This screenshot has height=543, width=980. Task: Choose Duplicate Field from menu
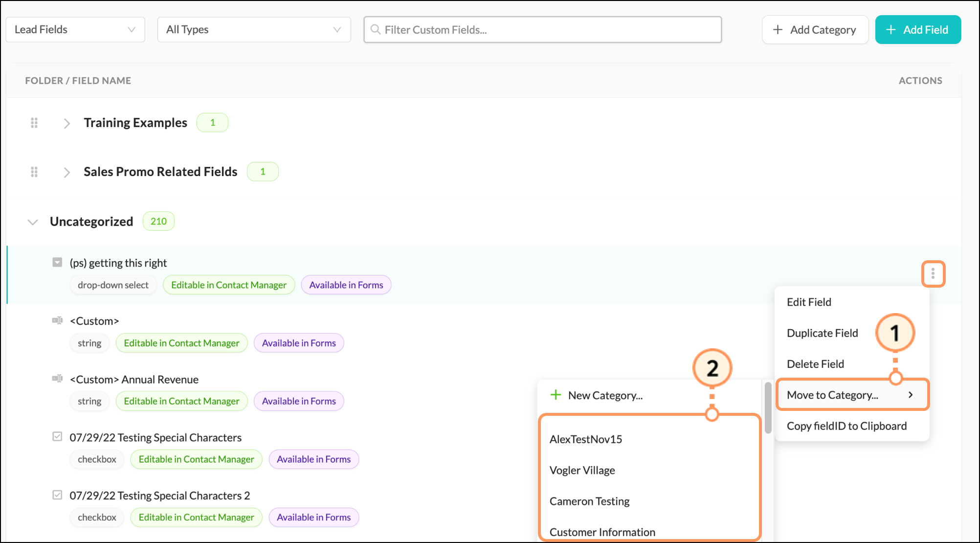point(823,333)
